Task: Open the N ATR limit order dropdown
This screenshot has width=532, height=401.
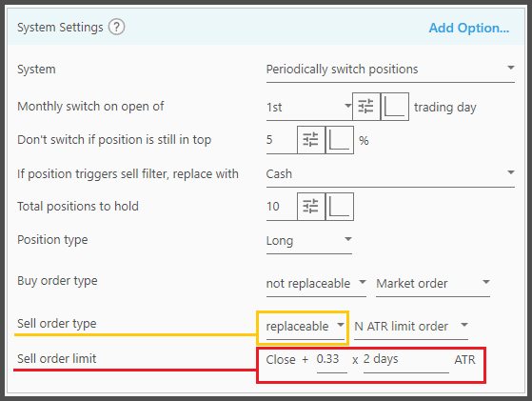Action: (411, 327)
